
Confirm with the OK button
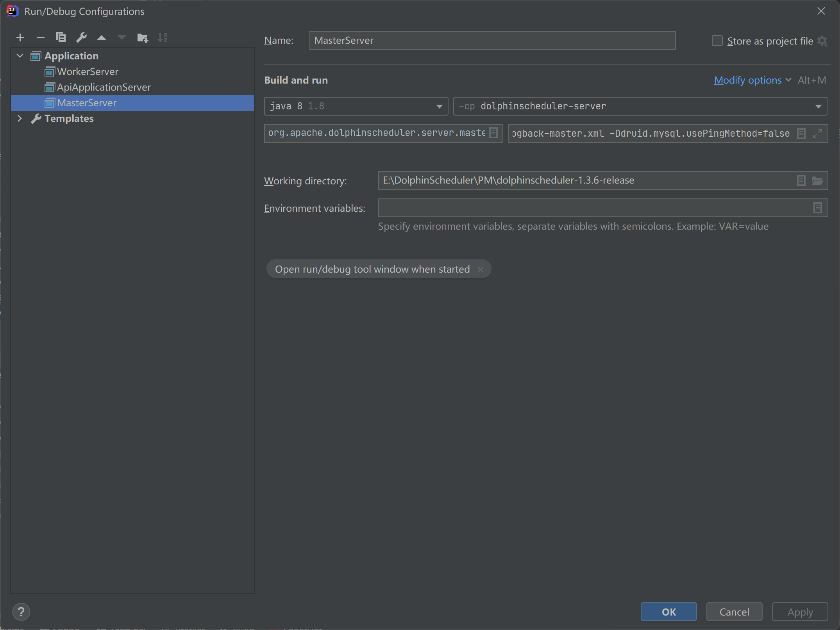click(668, 612)
